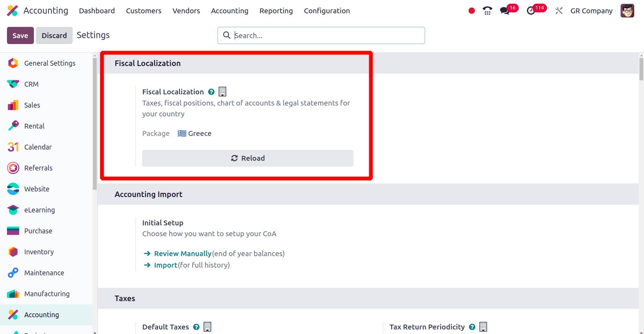Viewport: 644px width, 334px height.
Task: Reload the fiscal localization package
Action: click(x=248, y=158)
